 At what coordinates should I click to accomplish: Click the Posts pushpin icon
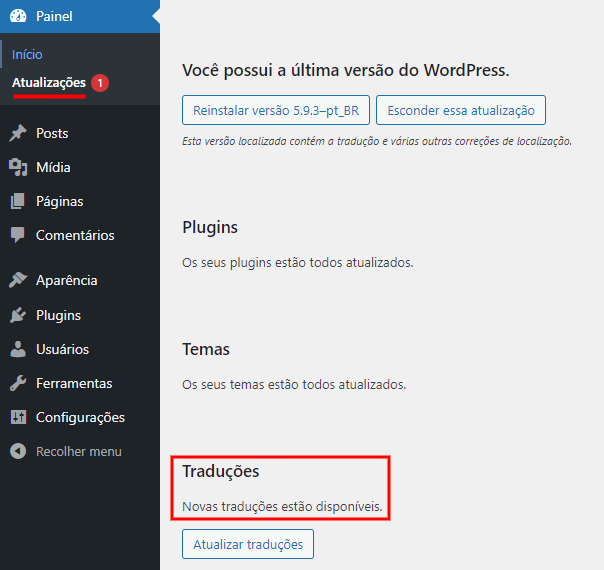(x=18, y=133)
